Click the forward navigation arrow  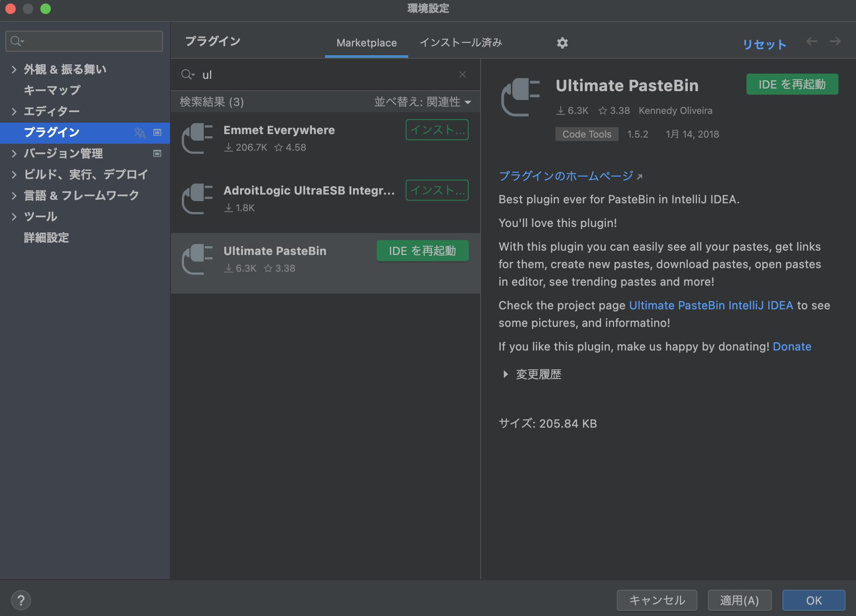pos(835,41)
